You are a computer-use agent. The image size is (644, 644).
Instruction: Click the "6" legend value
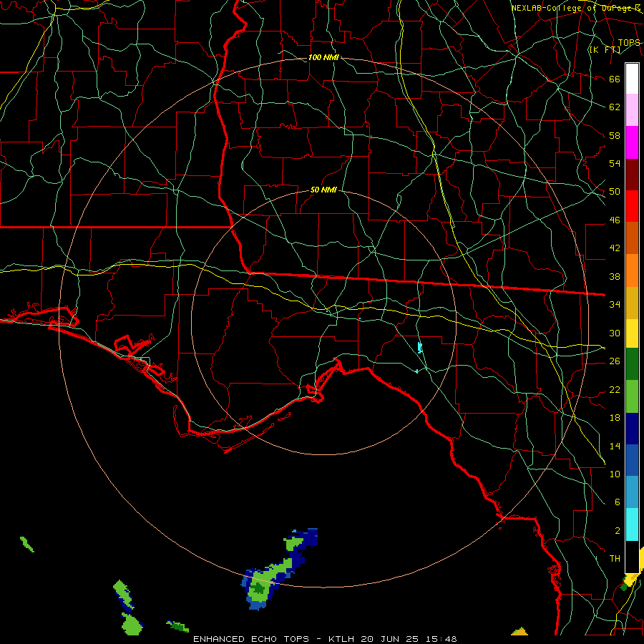(x=617, y=502)
